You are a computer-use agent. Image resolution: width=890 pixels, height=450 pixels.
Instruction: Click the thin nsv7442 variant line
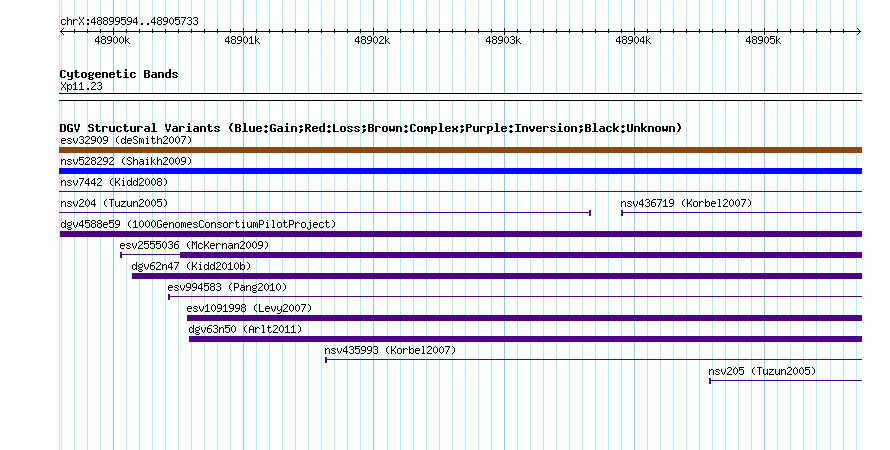point(460,191)
